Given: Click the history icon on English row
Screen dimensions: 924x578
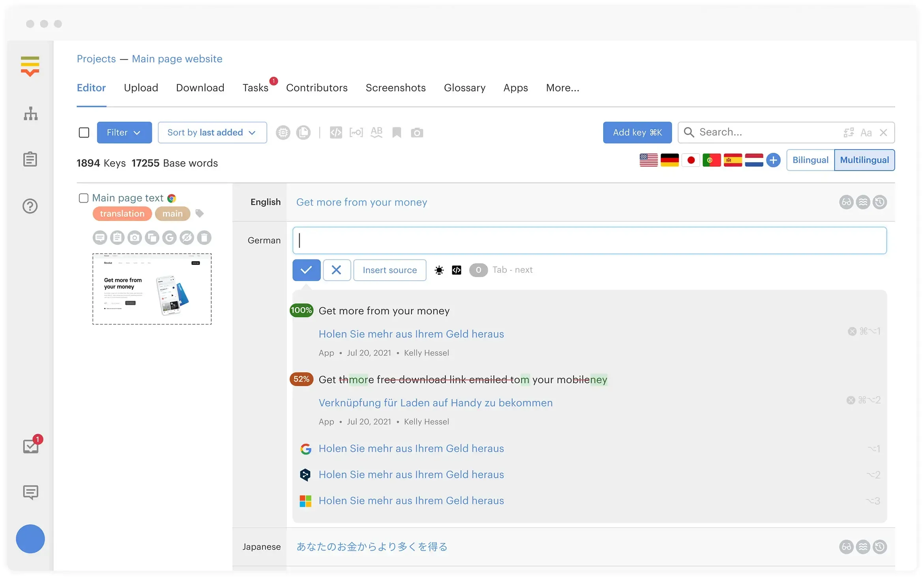Looking at the screenshot, I should point(879,202).
